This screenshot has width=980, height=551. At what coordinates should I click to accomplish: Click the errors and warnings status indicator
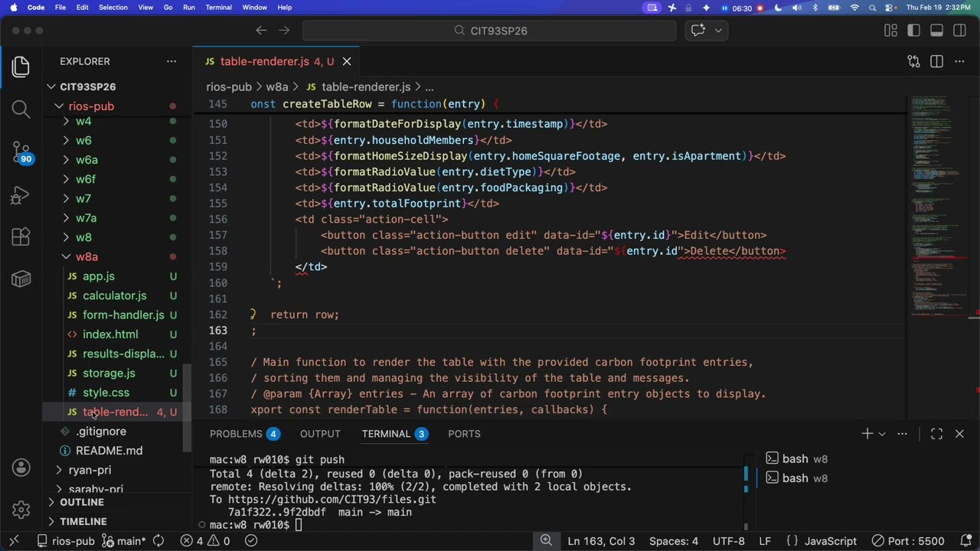coord(205,541)
